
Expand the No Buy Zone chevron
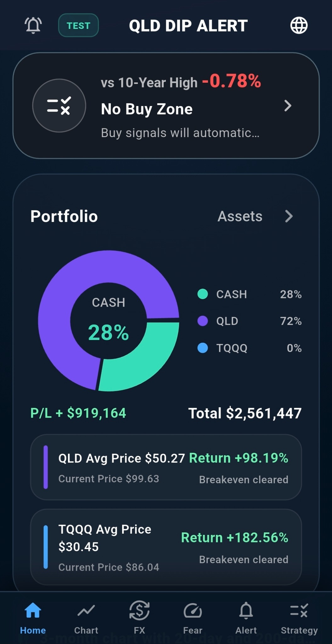(x=288, y=106)
